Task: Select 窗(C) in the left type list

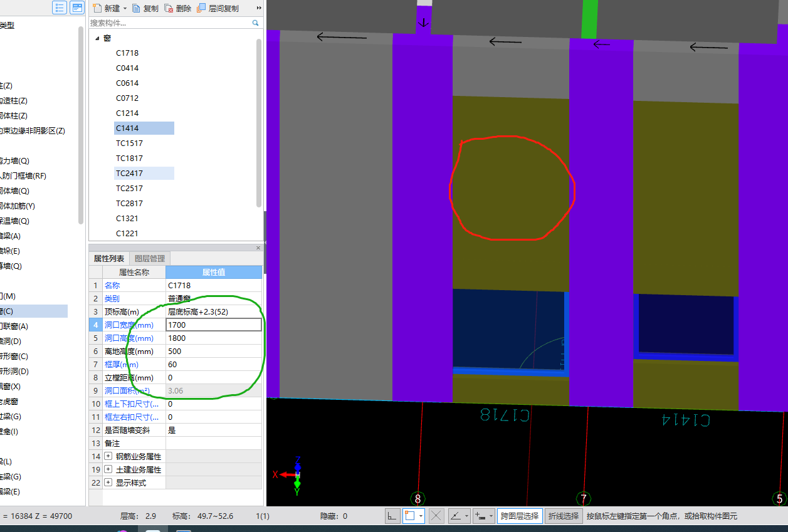Action: point(34,311)
